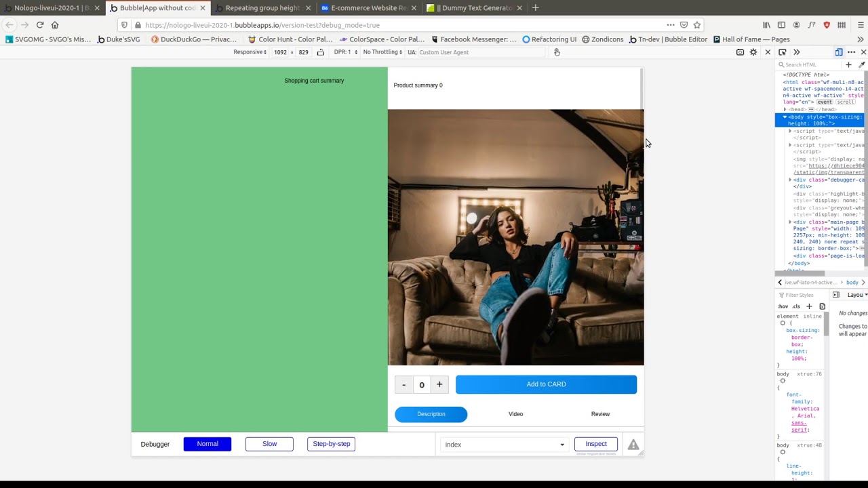868x488 pixels.
Task: Click viewport width field 1092
Action: coord(280,52)
